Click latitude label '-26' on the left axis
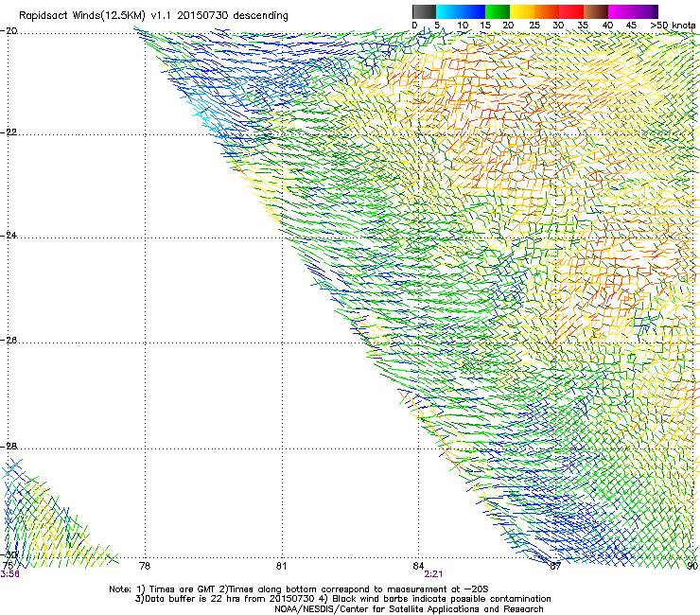Screen dimensions: 700x615 click(x=9, y=341)
